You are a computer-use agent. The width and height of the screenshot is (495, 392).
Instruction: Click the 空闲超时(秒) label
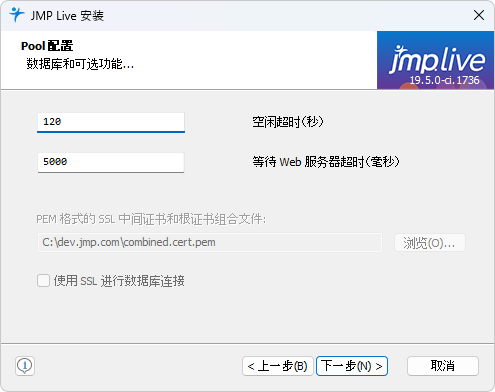[x=288, y=122]
